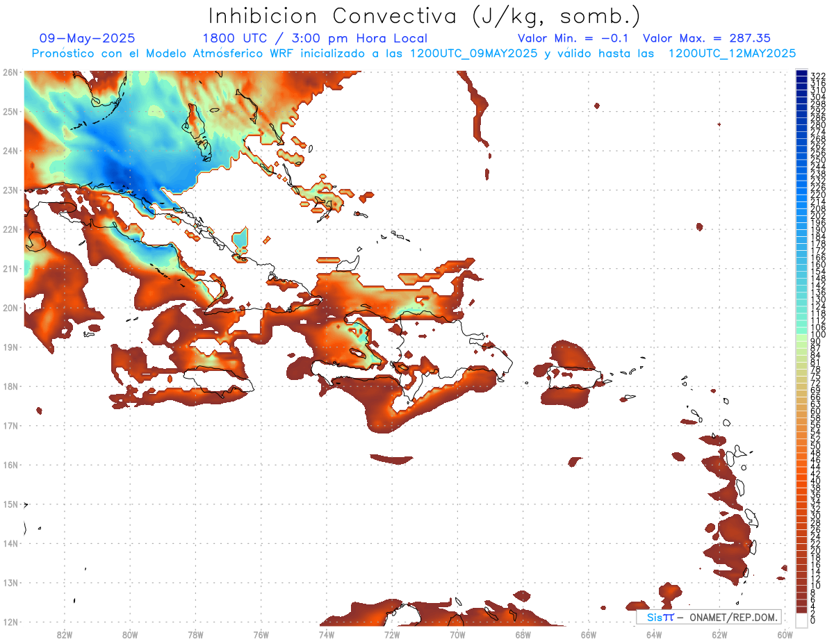Click the '60W' longitude label
The height and width of the screenshot is (644, 834).
point(785,634)
